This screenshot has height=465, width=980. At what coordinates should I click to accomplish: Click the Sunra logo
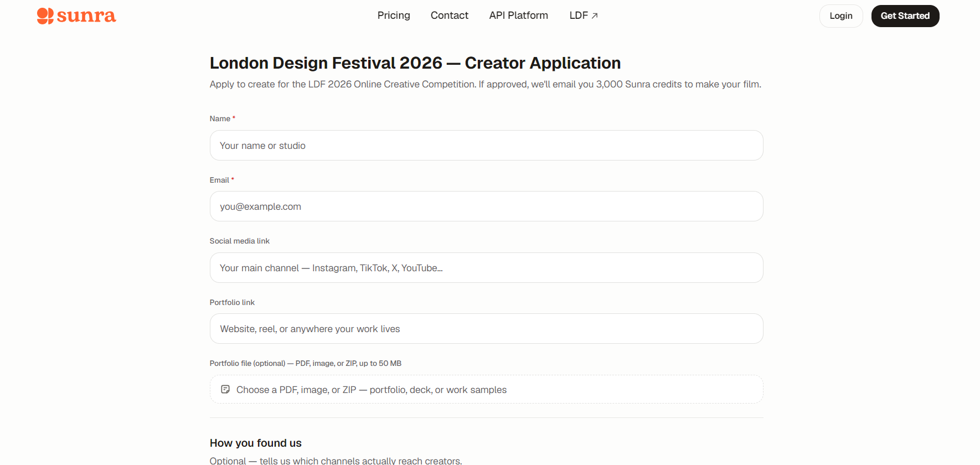76,15
